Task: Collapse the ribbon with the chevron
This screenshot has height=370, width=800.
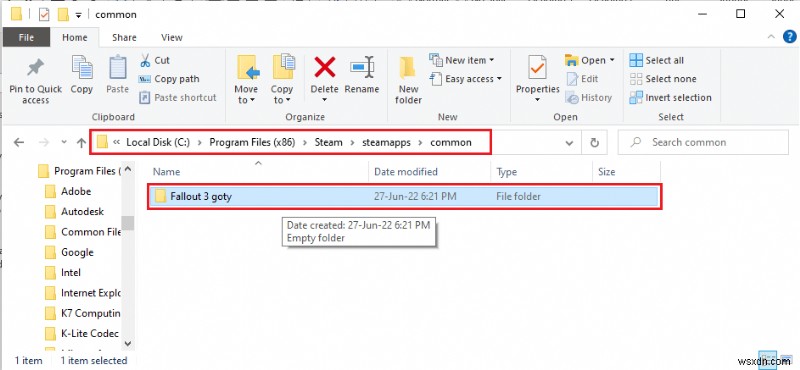Action: tap(771, 37)
